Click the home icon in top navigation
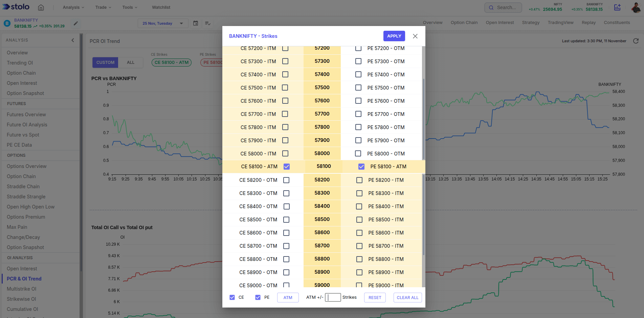644x318 pixels. [x=41, y=7]
